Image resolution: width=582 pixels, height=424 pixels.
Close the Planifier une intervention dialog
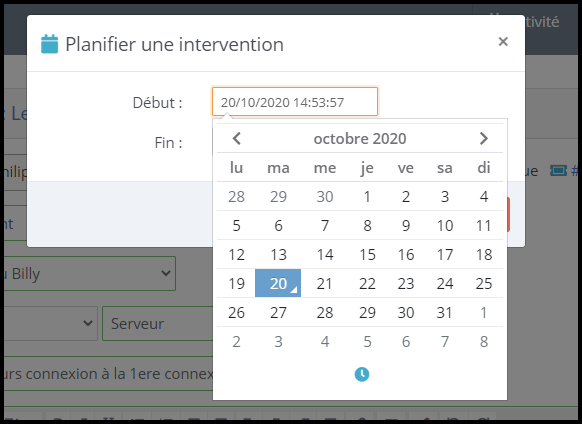(x=503, y=41)
